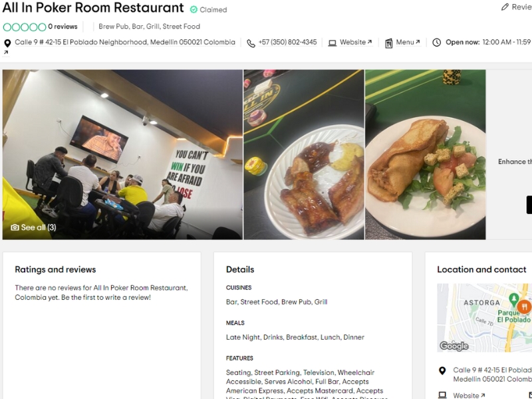Image resolution: width=532 pixels, height=399 pixels.
Task: Click the camera icon on See all photos
Action: point(15,227)
